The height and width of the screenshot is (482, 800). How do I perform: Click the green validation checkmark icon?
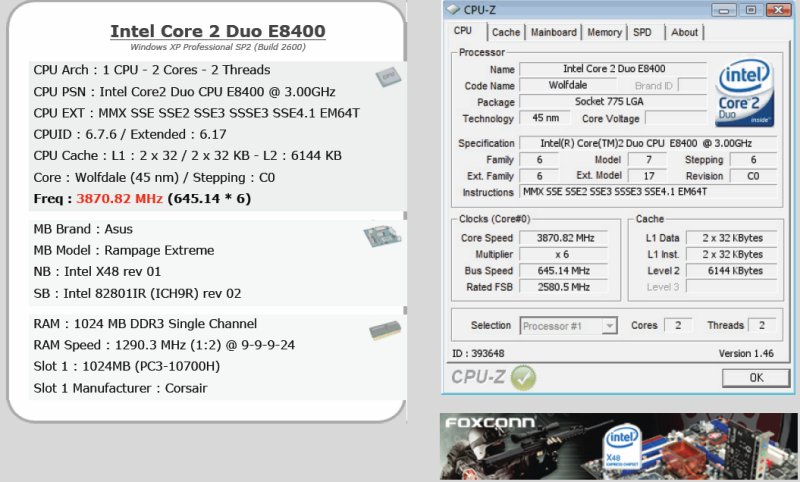tap(523, 378)
